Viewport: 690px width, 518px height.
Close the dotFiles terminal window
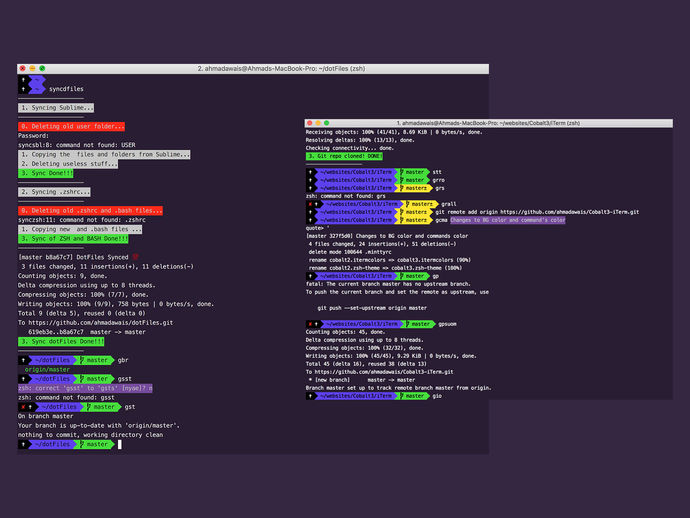[22, 68]
